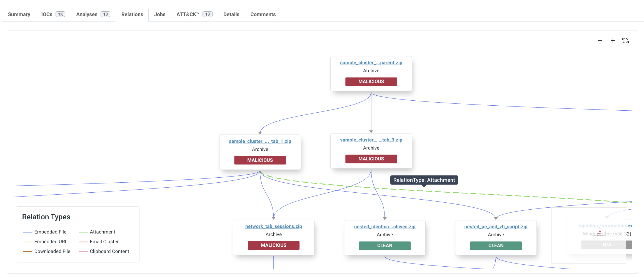Open the sample_cluster tab_1.zip link
644x278 pixels.
[x=260, y=141]
